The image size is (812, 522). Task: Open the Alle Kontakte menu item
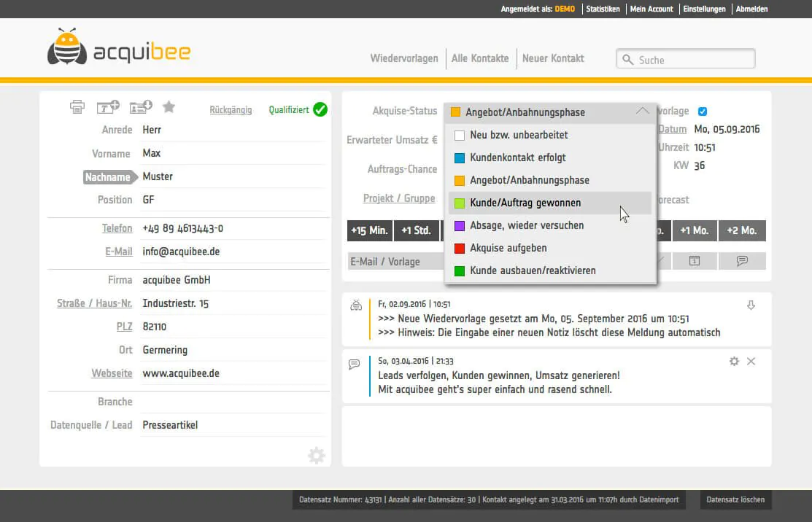click(x=480, y=58)
